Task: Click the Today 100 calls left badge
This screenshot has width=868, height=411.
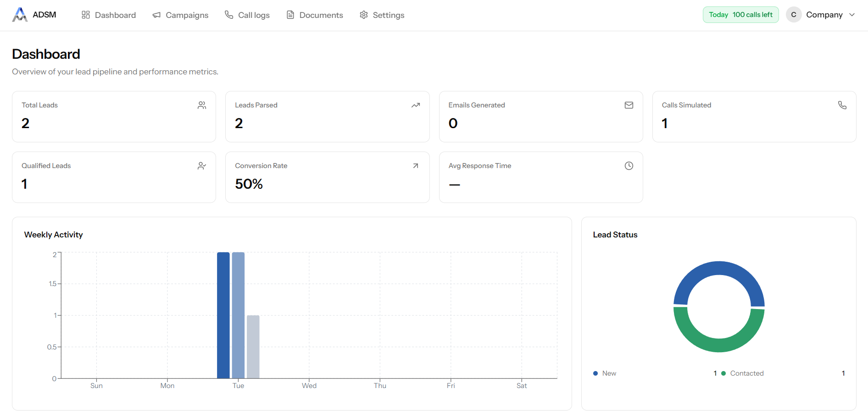Action: click(x=740, y=15)
